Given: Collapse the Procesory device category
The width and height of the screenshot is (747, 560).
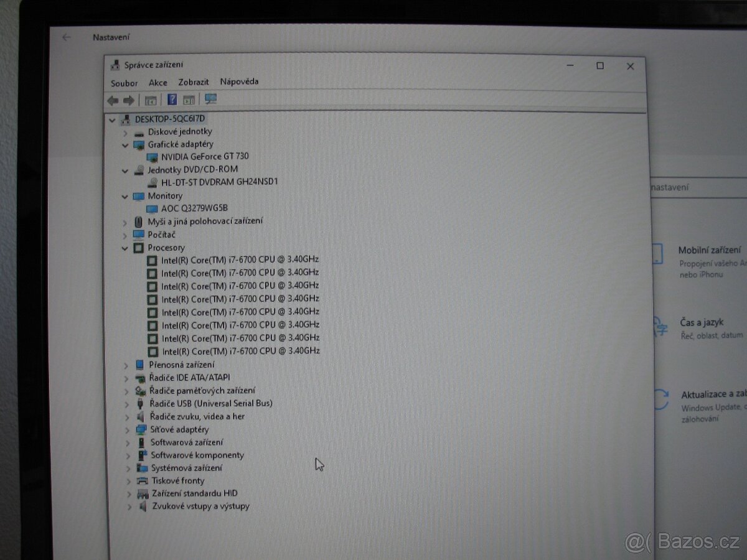Looking at the screenshot, I should click(x=125, y=248).
